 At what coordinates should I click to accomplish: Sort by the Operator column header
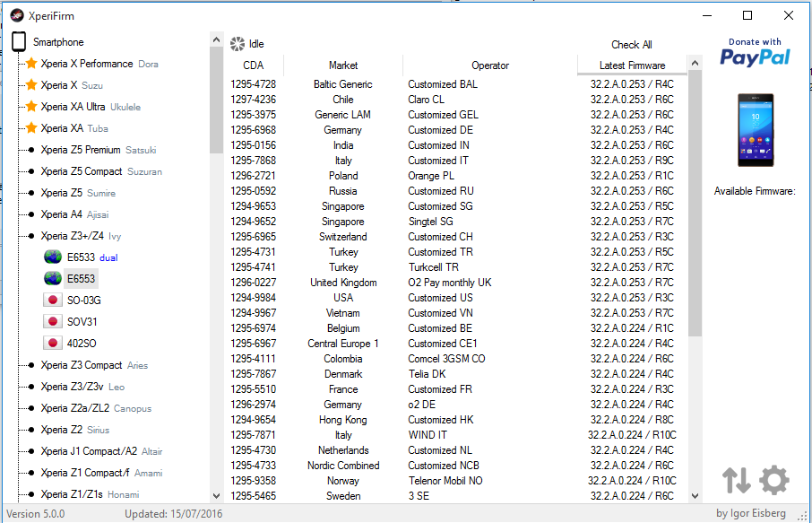(490, 65)
